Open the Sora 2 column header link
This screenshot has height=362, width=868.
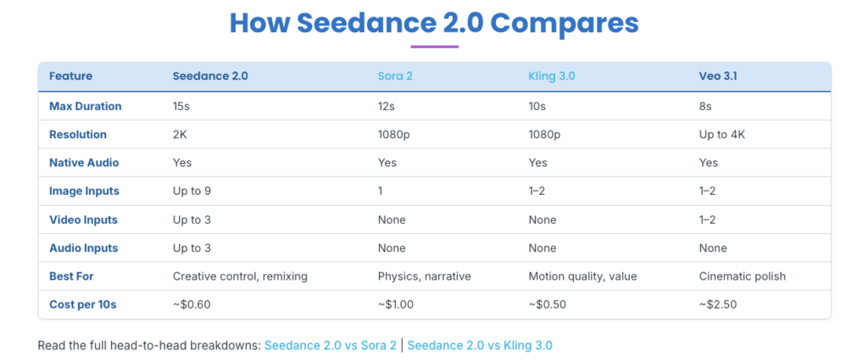[x=395, y=76]
